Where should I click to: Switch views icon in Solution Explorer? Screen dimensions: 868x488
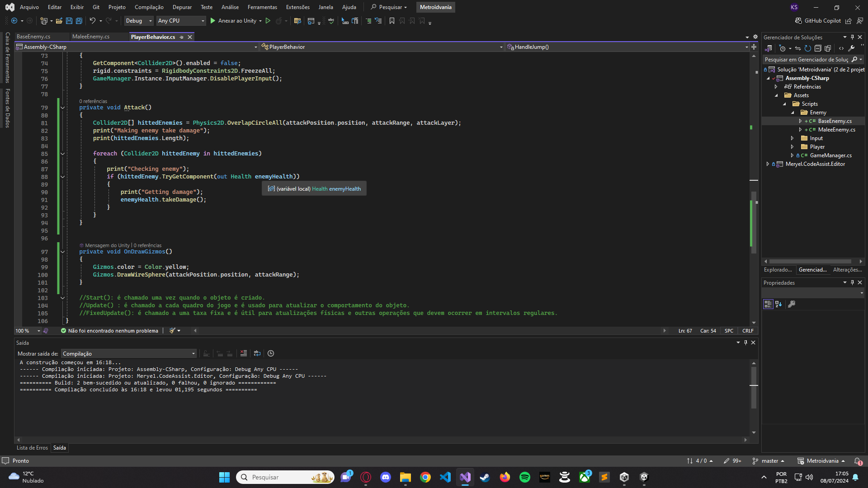(x=768, y=48)
